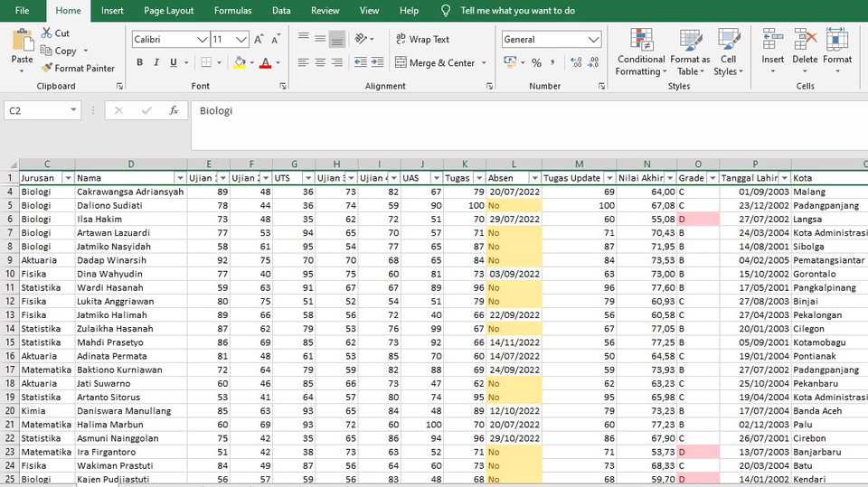Open Conditional Formatting menu
Screen dimensions: 868x487
(x=641, y=52)
